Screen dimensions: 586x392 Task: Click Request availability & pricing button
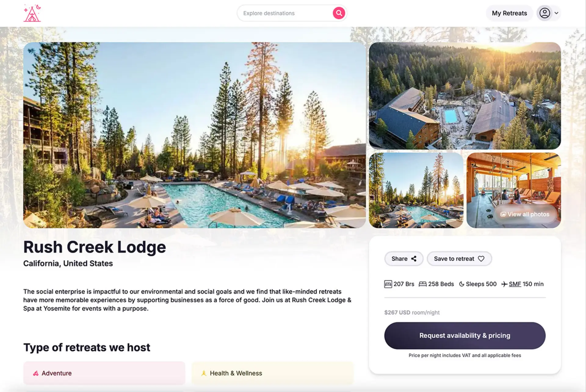click(x=465, y=336)
